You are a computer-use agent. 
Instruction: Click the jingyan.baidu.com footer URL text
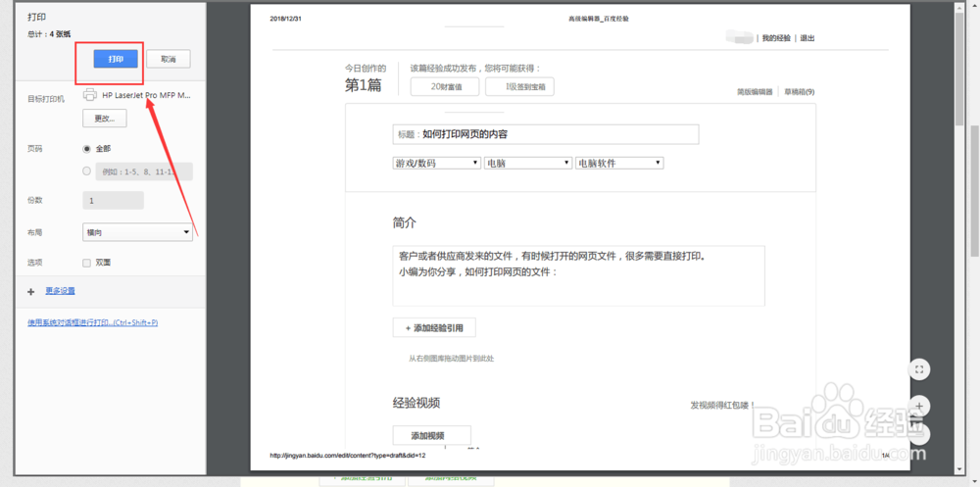[x=348, y=455]
